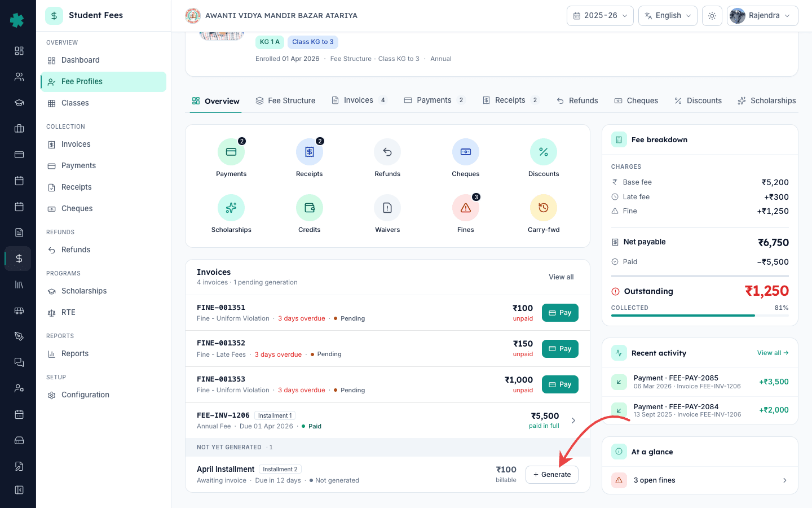Click the school emblem logo
The height and width of the screenshot is (508, 812).
coord(193,16)
